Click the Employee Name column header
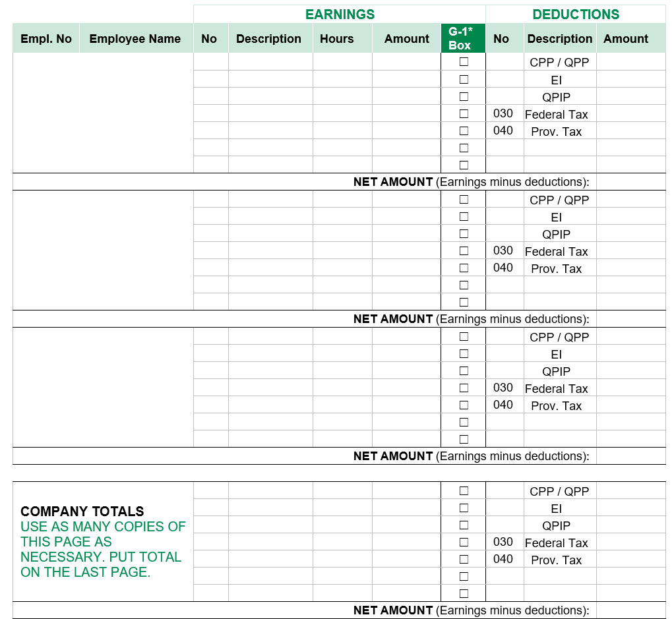The height and width of the screenshot is (619, 672). coord(135,39)
